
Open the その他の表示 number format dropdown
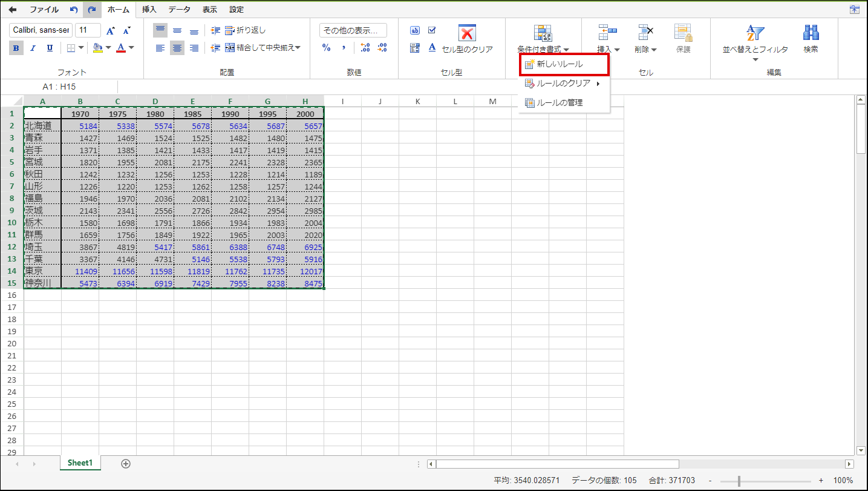(x=353, y=30)
